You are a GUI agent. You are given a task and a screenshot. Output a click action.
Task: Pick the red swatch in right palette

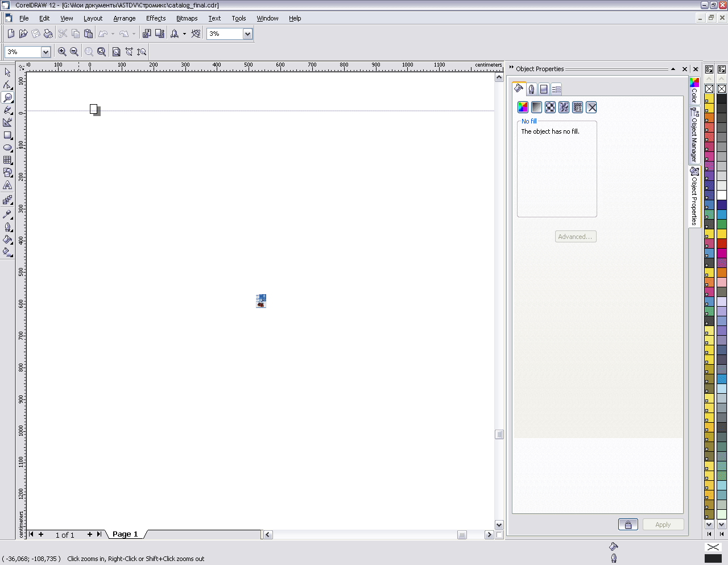pyautogui.click(x=722, y=244)
